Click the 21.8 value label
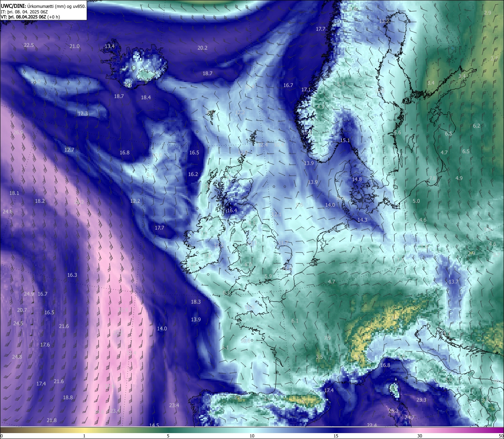Viewport: 504px width, 439px height. click(52, 420)
